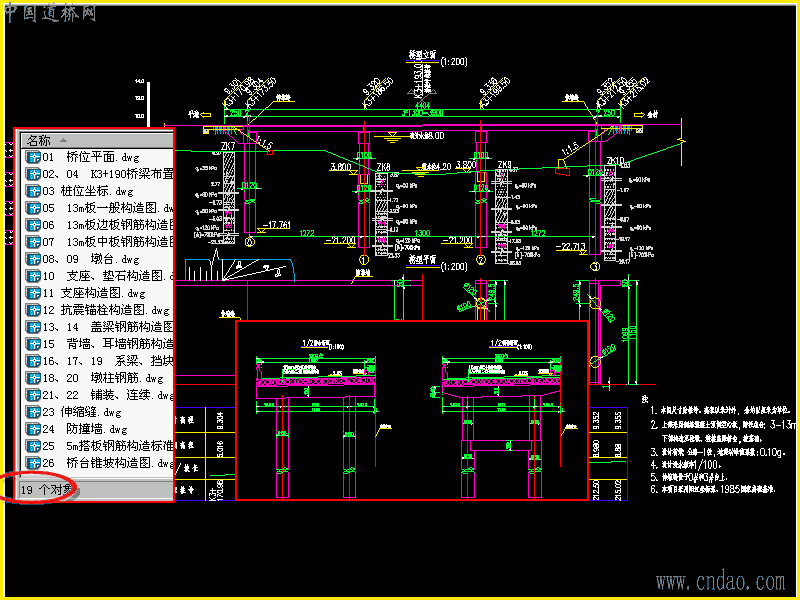
Task: Select the icon for 24 防撞墙.dwg
Action: [33, 429]
